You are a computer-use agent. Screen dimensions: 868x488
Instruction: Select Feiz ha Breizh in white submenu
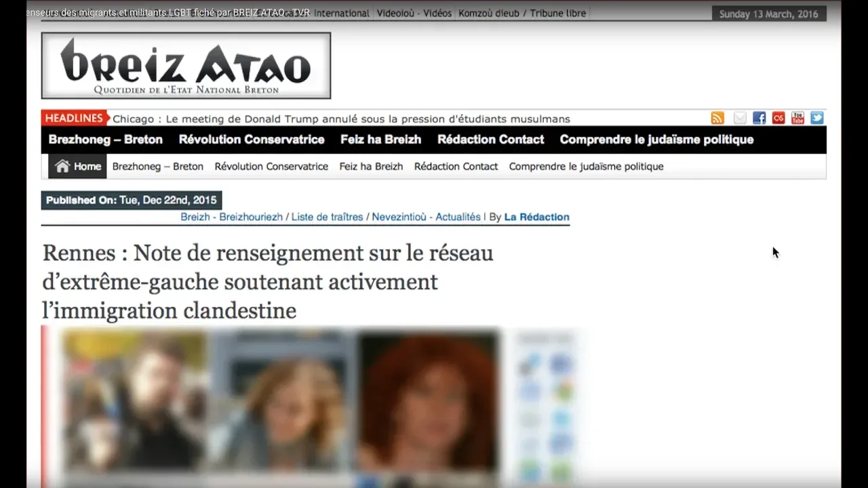371,166
